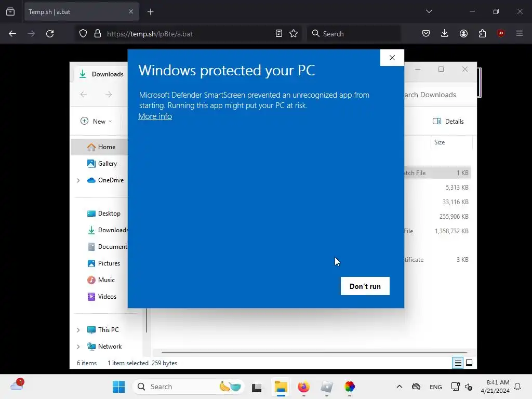Open Firefox downloads panel
This screenshot has width=532, height=399.
point(445,34)
